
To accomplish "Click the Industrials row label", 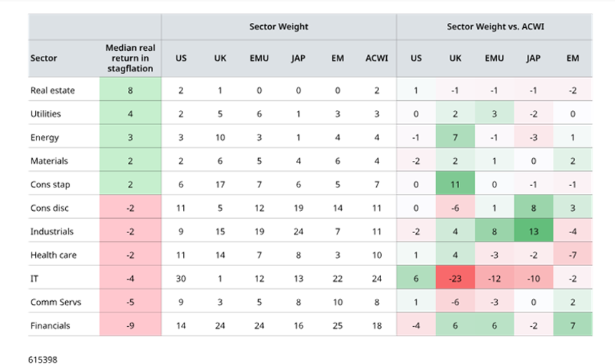I will [51, 232].
